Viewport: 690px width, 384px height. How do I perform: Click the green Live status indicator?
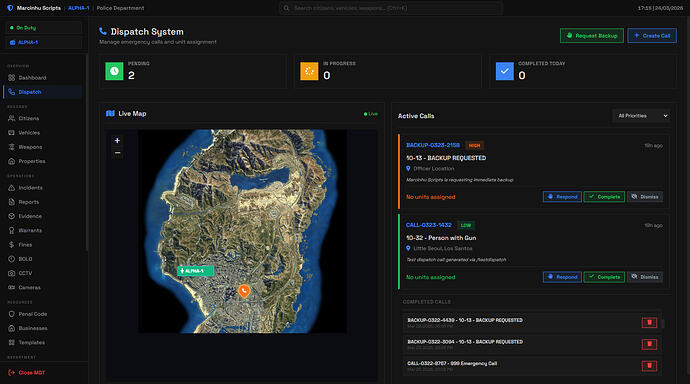pyautogui.click(x=371, y=114)
